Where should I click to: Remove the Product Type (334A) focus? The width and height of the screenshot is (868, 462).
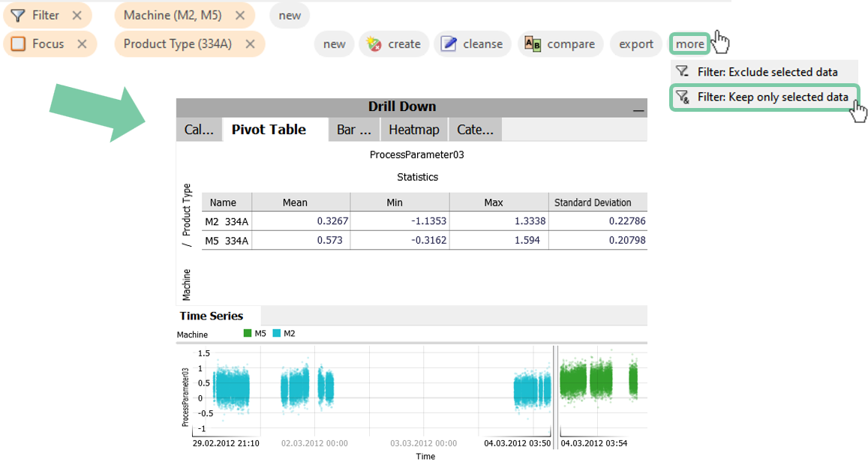250,44
